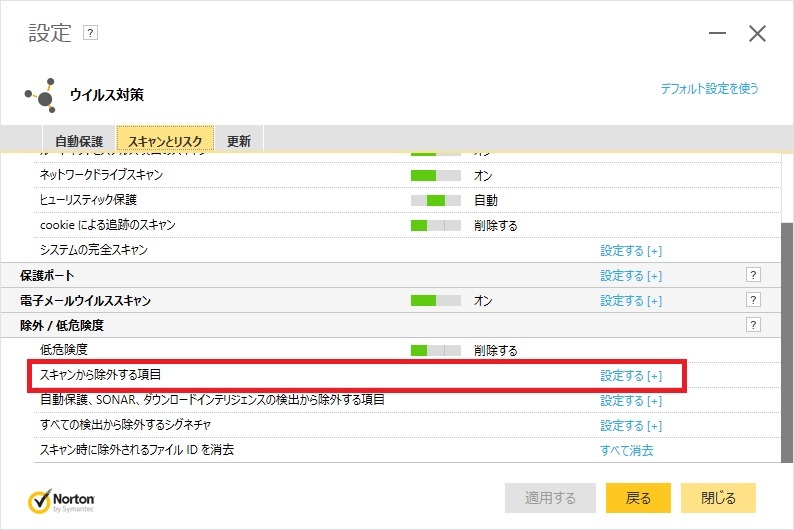Toggle cookie による追跡のスキャン switch
Viewport: 794px width, 530px height.
[x=435, y=225]
